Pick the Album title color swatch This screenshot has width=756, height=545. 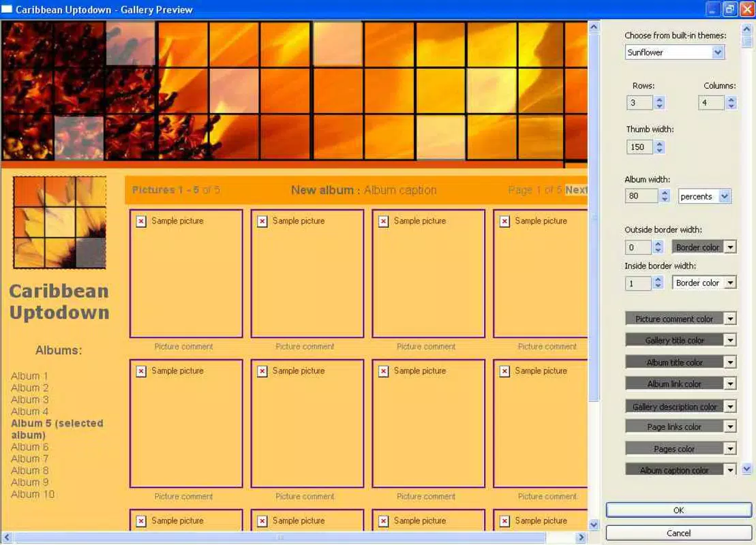[x=674, y=362]
